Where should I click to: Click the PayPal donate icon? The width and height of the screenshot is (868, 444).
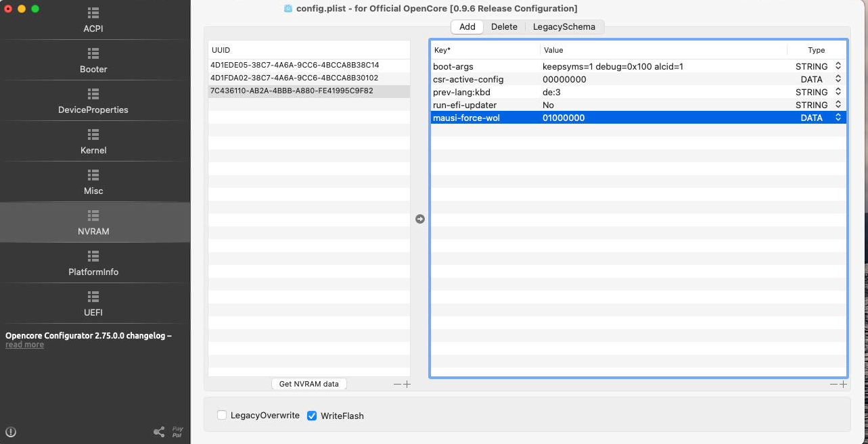pos(177,432)
